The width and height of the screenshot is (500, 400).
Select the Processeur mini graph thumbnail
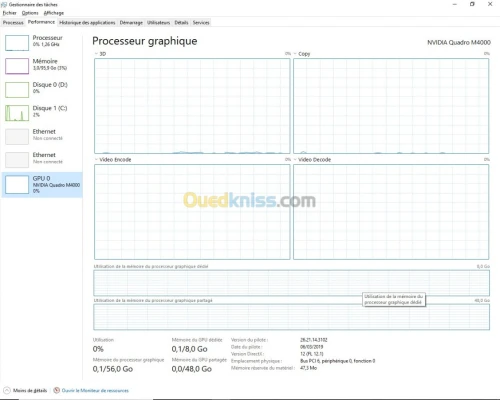pos(17,43)
